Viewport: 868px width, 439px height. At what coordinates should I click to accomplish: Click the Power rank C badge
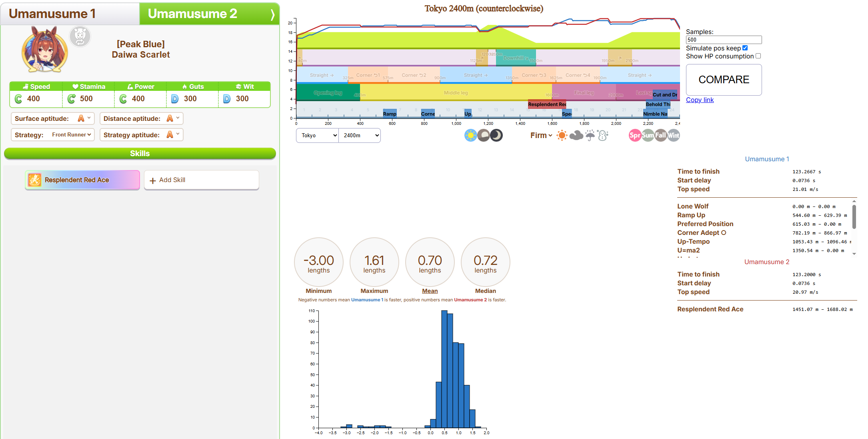pos(123,99)
